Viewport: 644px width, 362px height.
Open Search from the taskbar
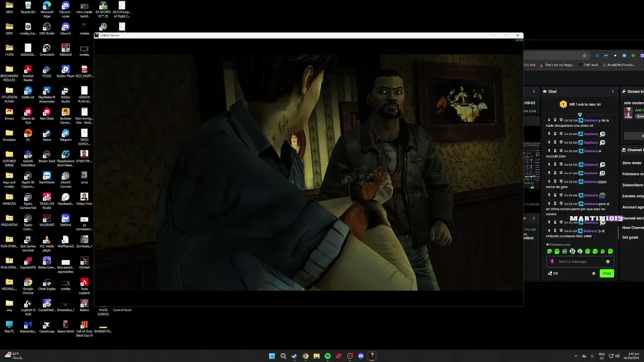point(283,356)
